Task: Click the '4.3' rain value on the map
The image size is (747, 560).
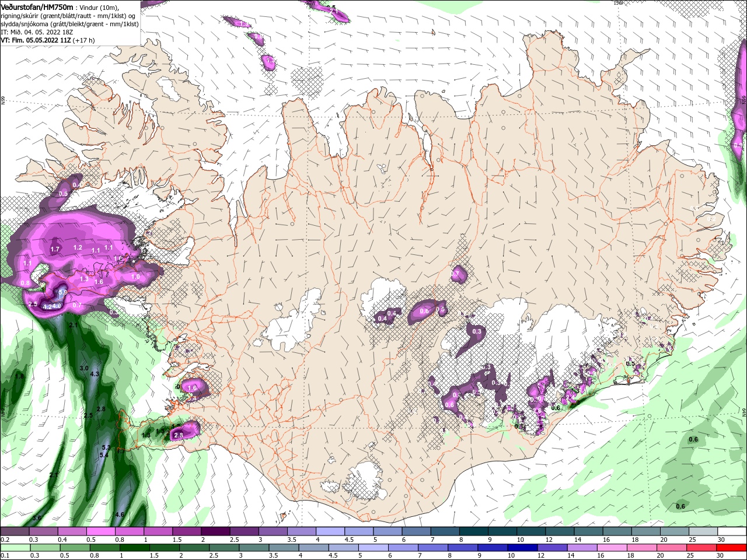Action: coord(95,374)
